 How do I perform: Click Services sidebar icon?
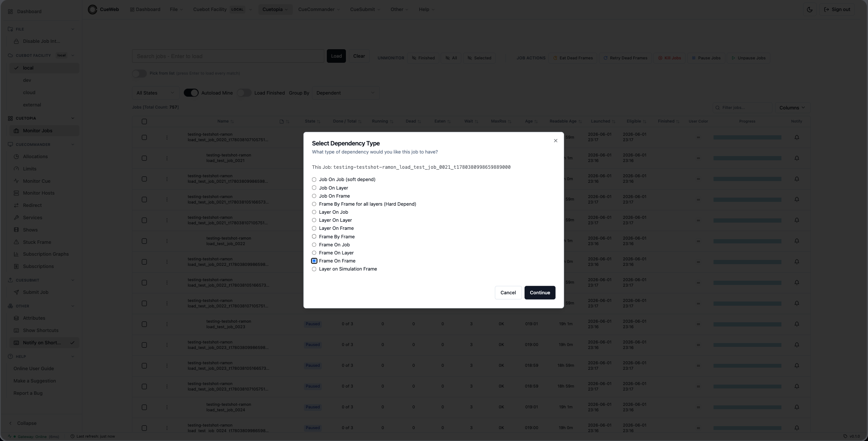[x=16, y=218]
